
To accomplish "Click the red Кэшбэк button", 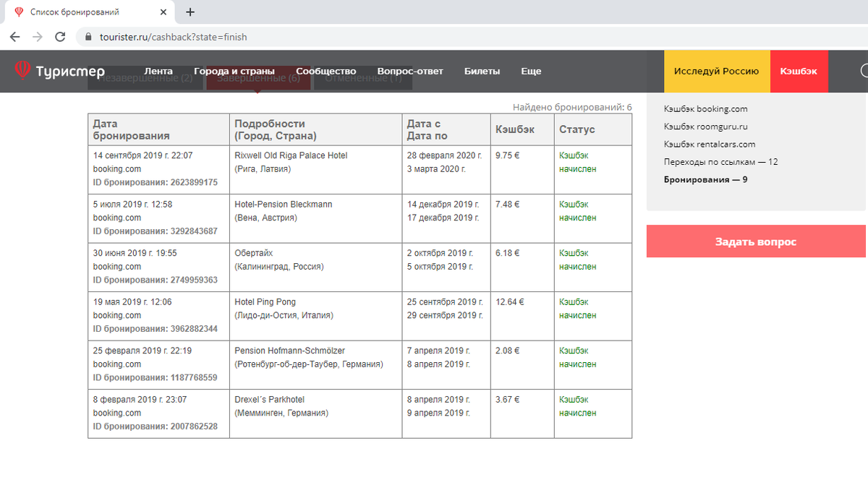I will pos(799,71).
